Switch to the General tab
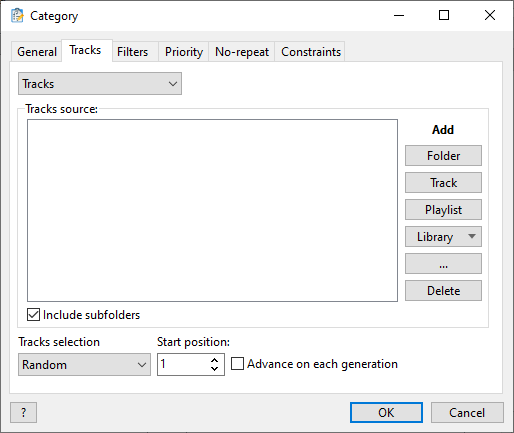 click(37, 52)
